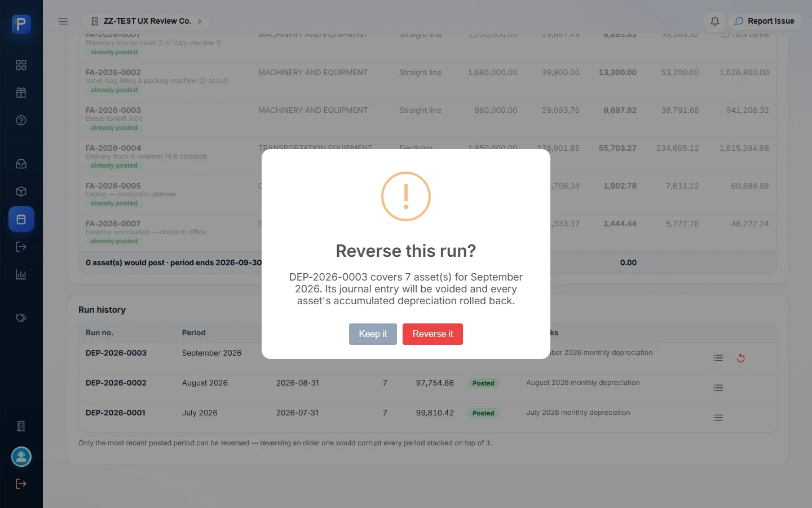Click the Posted badge for August 2026
The height and width of the screenshot is (508, 812).
click(x=483, y=383)
